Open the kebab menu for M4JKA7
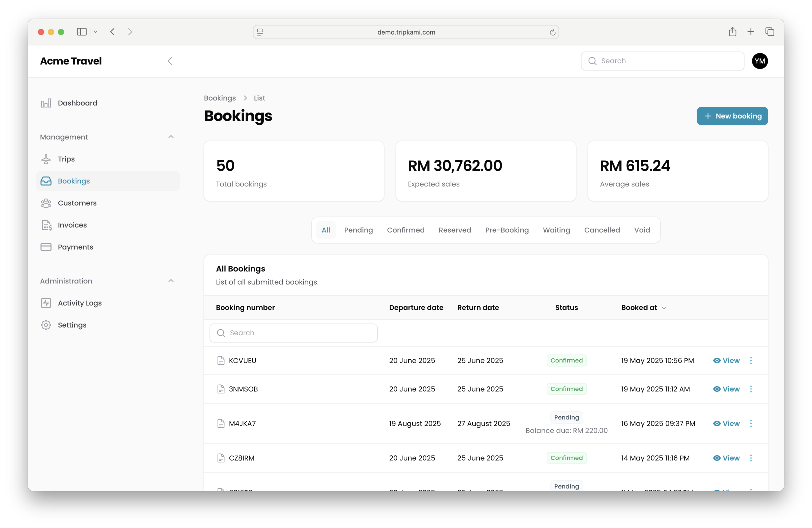Image resolution: width=812 pixels, height=528 pixels. click(x=751, y=423)
